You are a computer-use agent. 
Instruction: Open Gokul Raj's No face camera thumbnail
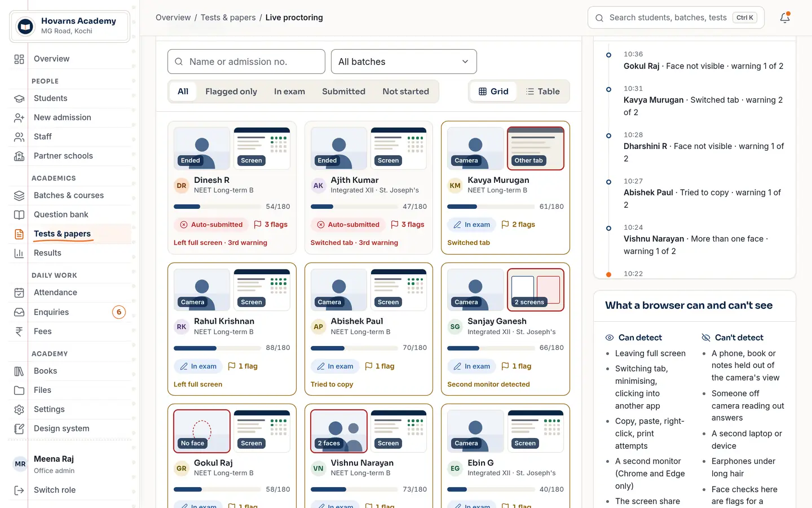coord(202,431)
